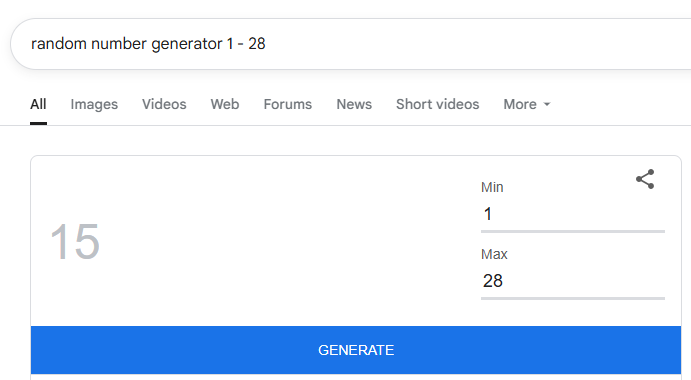This screenshot has height=380, width=691.
Task: Open the Web results tab
Action: 225,104
